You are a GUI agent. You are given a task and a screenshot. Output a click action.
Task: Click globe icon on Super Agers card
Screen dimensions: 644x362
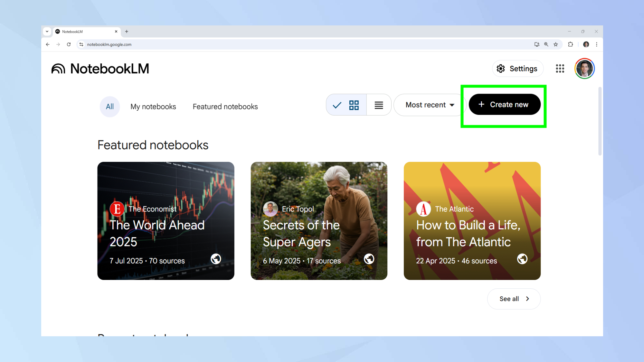pos(369,259)
